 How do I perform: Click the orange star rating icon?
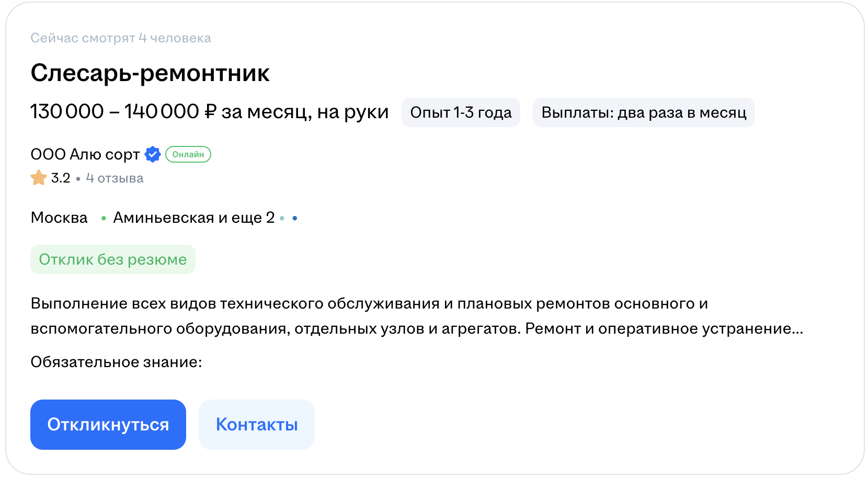39,178
